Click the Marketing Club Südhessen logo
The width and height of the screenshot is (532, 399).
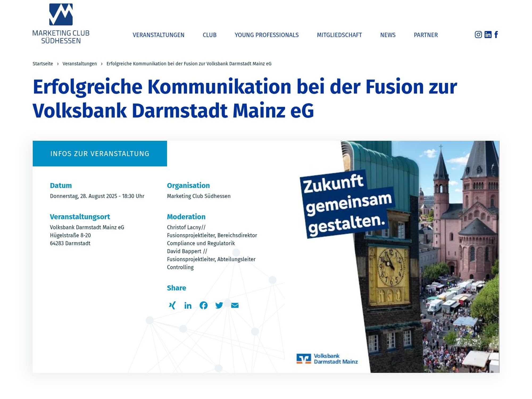(61, 24)
